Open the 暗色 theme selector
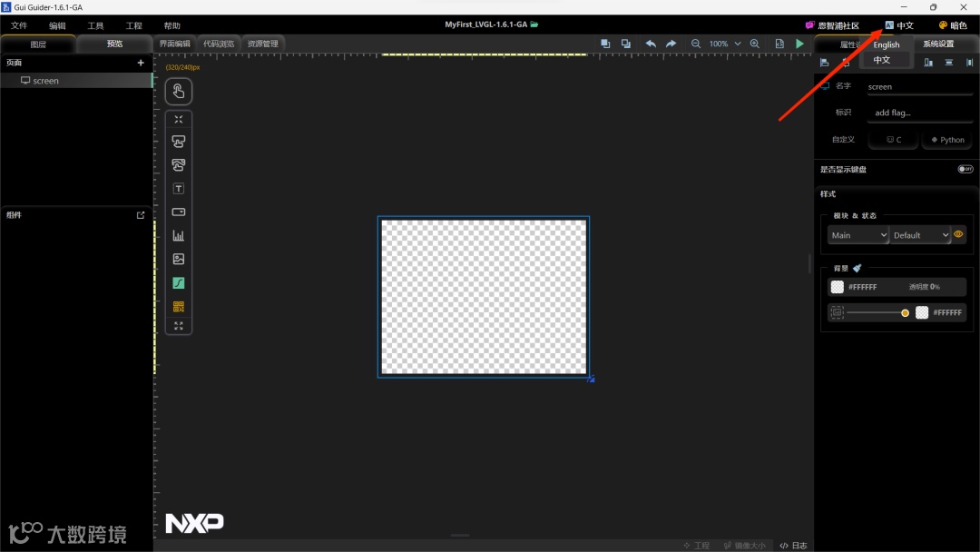The height and width of the screenshot is (552, 980). [x=953, y=25]
